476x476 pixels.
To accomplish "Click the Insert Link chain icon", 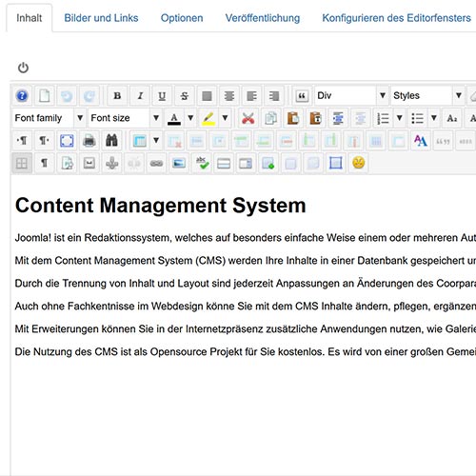I will pos(156,163).
